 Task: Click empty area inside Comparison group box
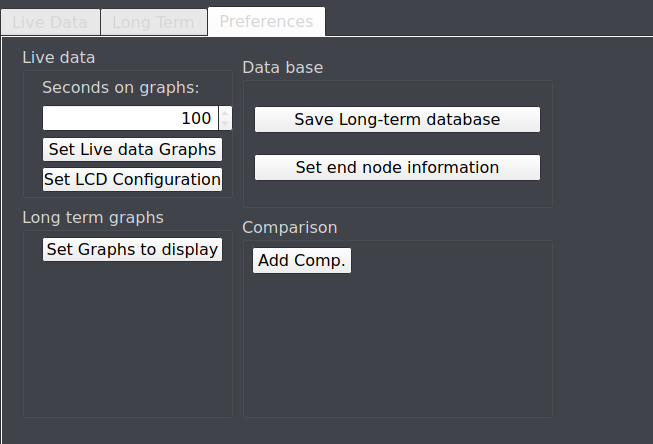(398, 346)
